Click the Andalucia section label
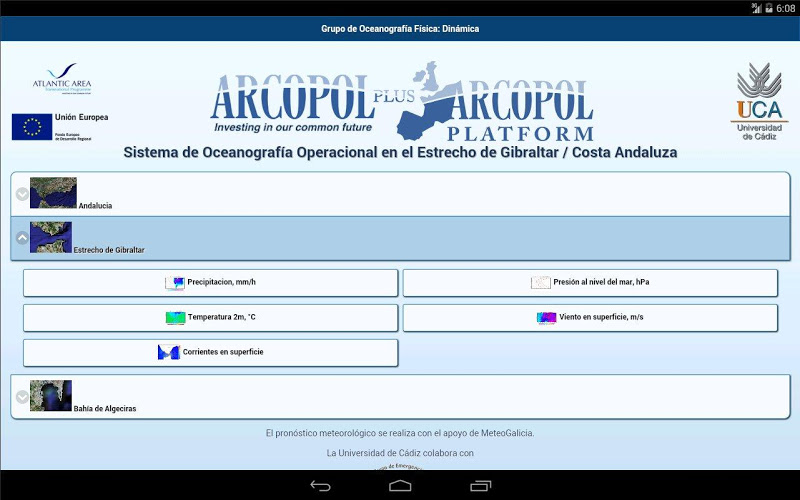The height and width of the screenshot is (500, 800). coord(95,206)
